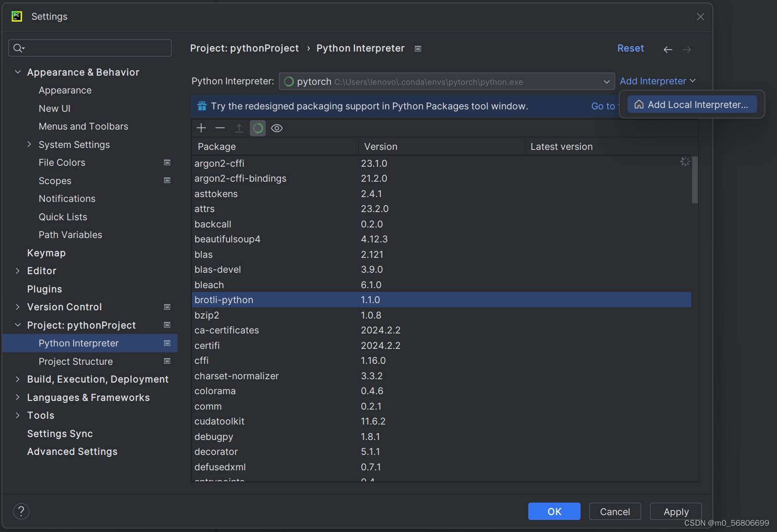
Task: Click the project-level marker beside breadcrumb
Action: coord(418,49)
